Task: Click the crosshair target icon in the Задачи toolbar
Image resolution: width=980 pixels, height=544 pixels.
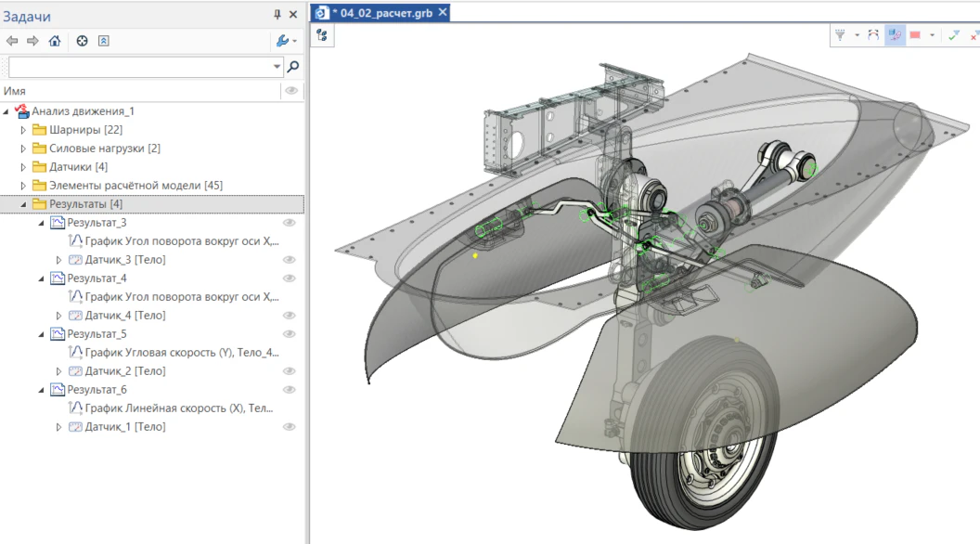Action: click(82, 41)
